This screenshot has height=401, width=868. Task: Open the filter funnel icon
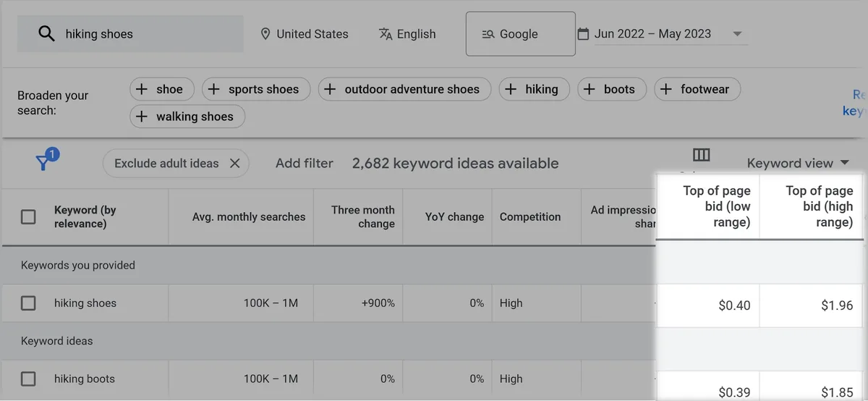43,162
